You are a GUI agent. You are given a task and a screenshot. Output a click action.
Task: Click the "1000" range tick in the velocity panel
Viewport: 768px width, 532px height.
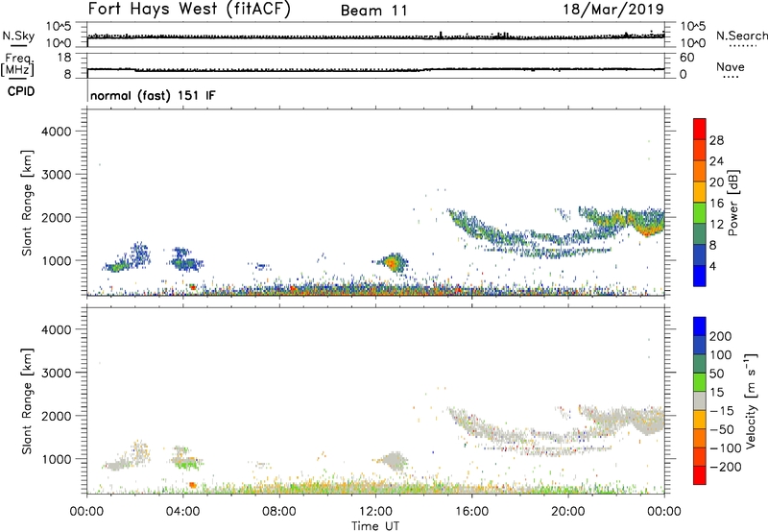tap(57, 459)
